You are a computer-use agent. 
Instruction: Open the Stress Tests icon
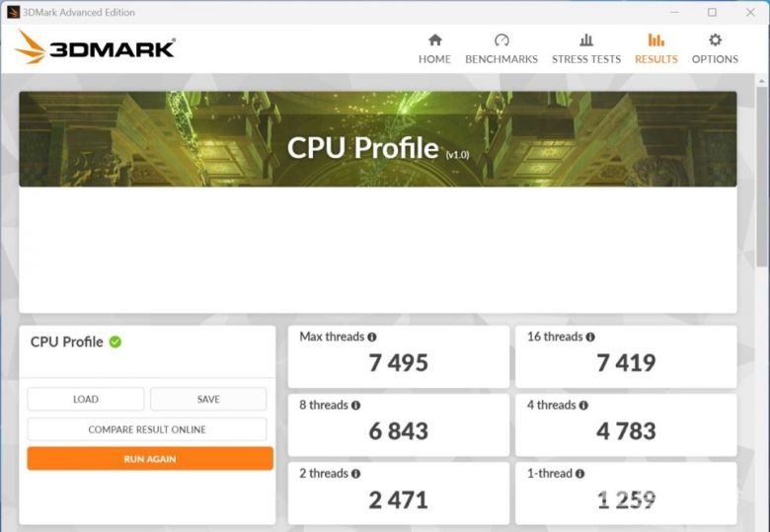click(x=586, y=40)
